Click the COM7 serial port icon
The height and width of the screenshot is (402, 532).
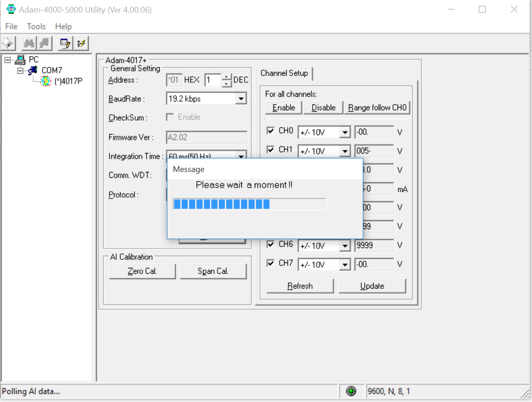point(32,71)
